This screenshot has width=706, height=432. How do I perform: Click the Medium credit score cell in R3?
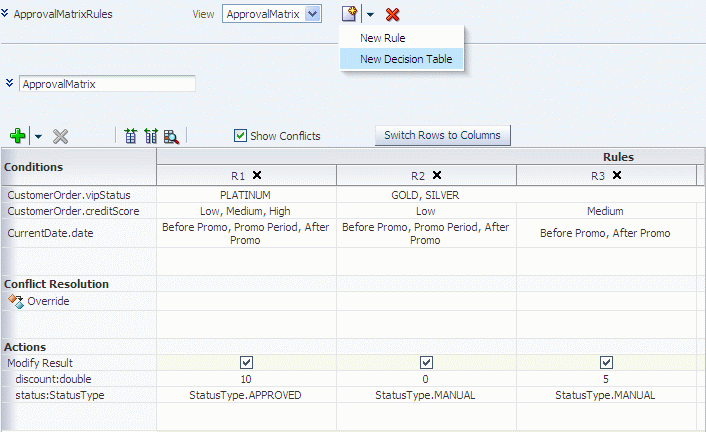606,211
